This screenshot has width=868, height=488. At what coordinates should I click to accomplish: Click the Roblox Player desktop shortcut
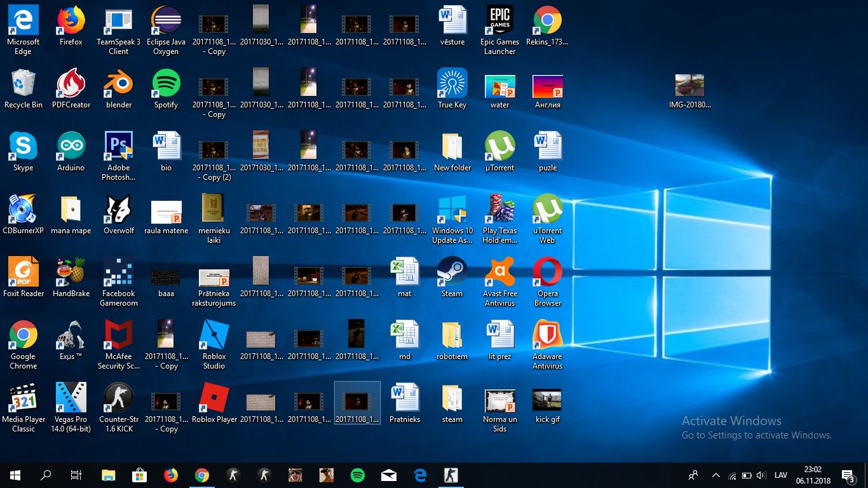(214, 403)
